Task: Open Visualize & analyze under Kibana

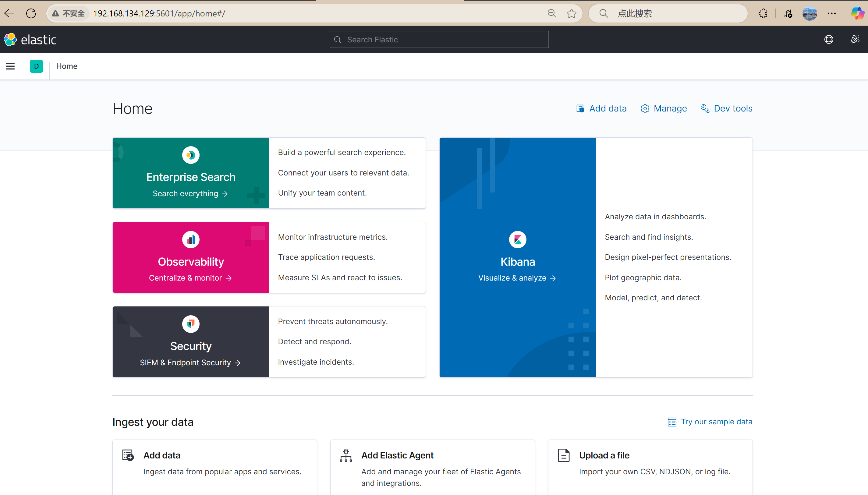Action: 517,278
